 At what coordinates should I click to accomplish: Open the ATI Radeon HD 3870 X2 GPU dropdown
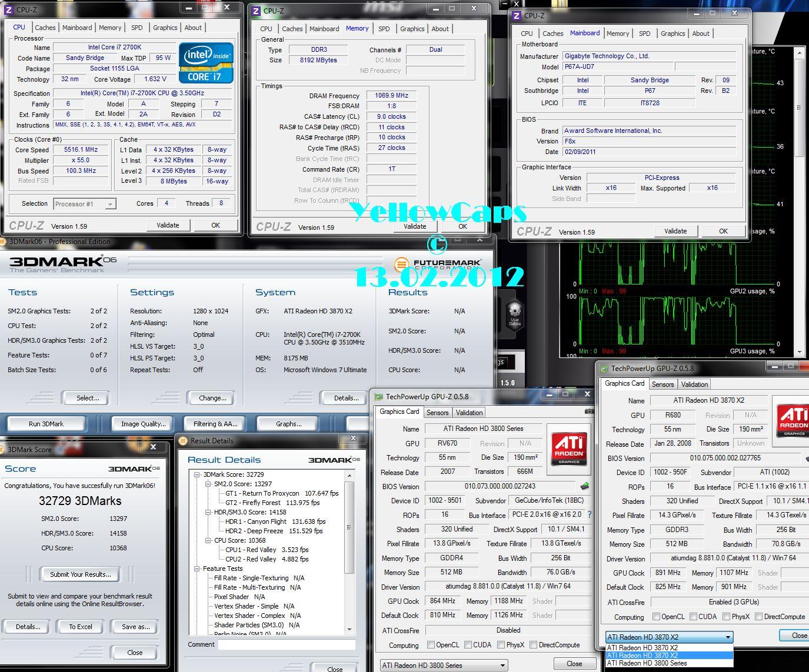(670, 637)
